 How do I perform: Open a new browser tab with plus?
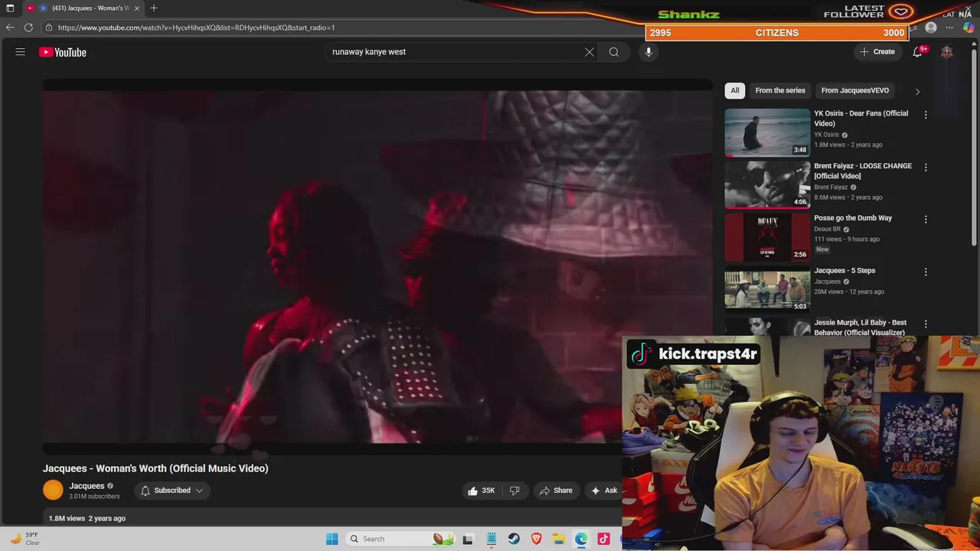click(154, 8)
